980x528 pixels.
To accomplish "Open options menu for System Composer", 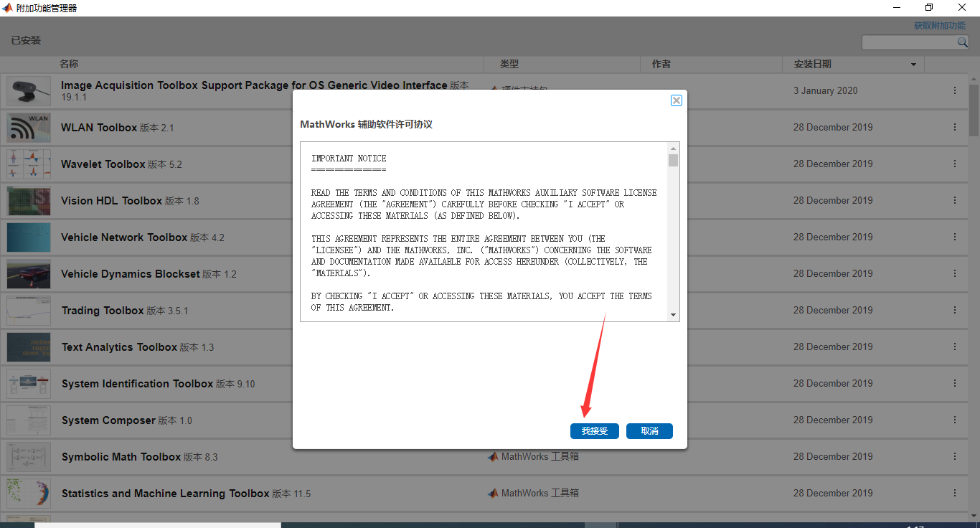I will [x=955, y=420].
